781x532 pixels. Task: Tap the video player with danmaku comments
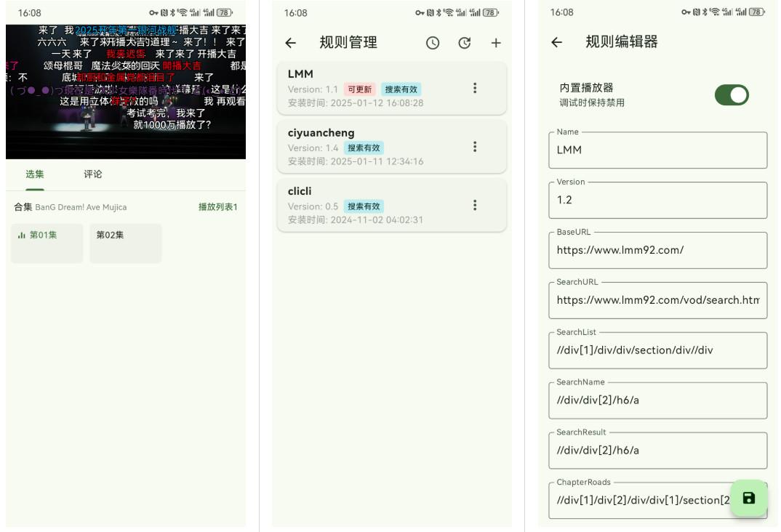[126, 92]
